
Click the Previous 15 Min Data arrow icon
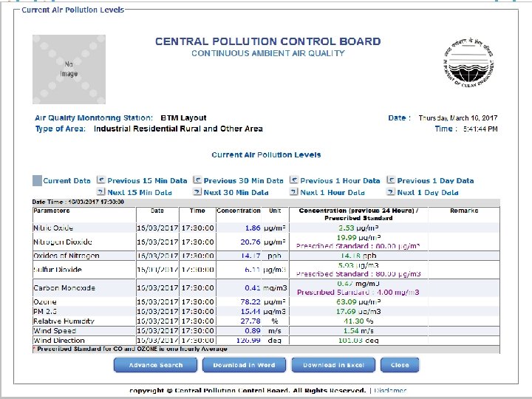101,180
